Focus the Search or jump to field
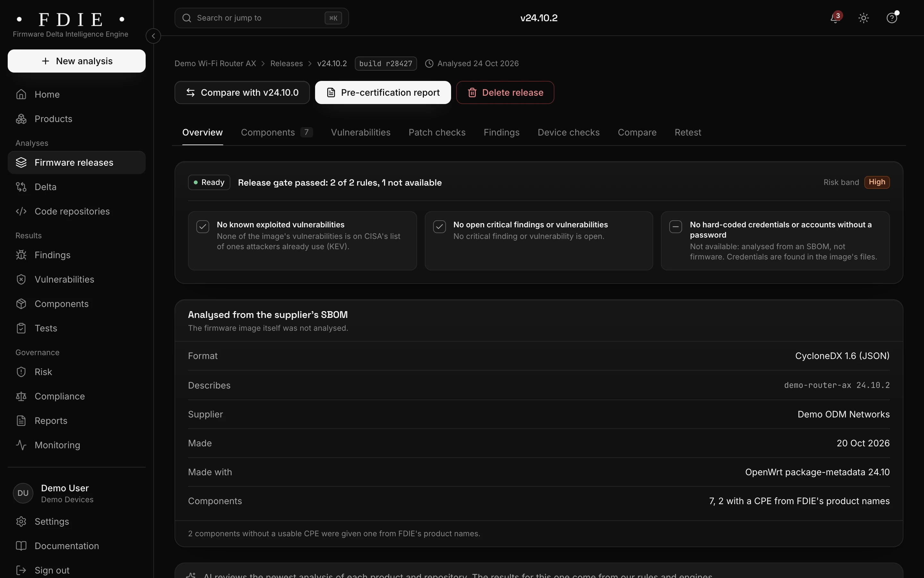 [x=261, y=18]
